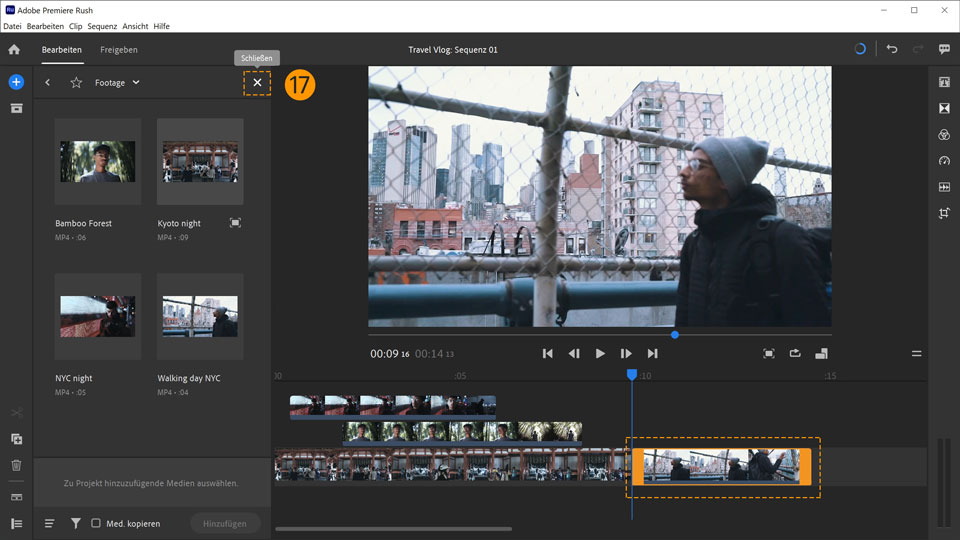
Task: Jump to previous edit point
Action: (x=547, y=353)
